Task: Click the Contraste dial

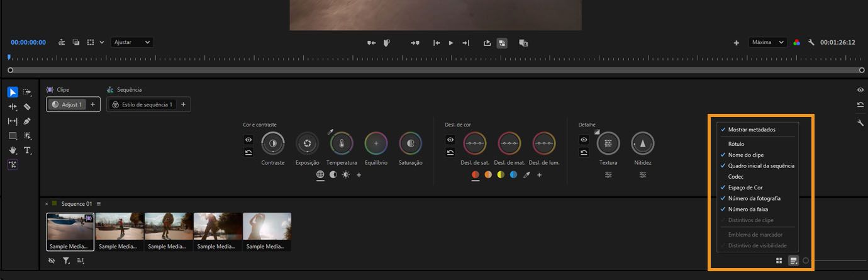Action: 273,143
